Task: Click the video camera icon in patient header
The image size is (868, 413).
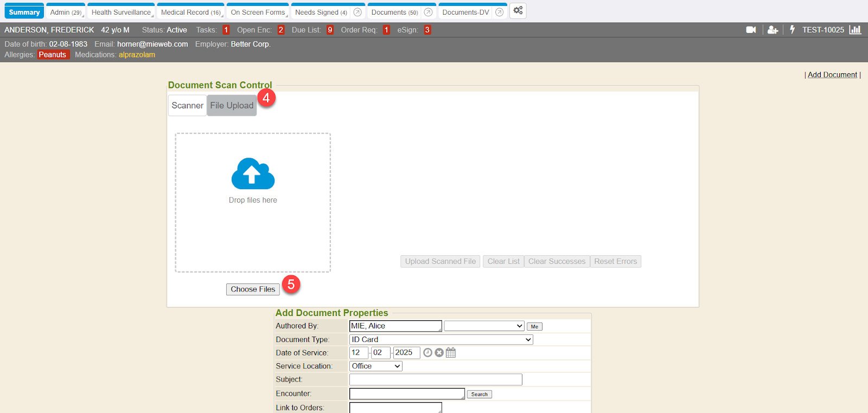Action: point(751,30)
